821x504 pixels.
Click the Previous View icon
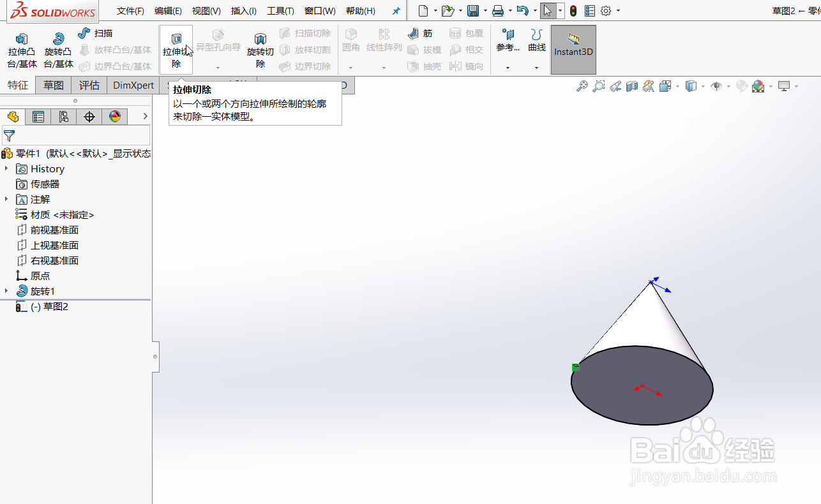click(x=615, y=86)
